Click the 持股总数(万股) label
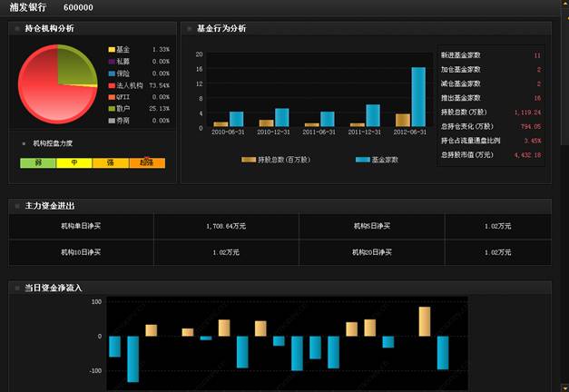569x392 pixels. tap(464, 113)
